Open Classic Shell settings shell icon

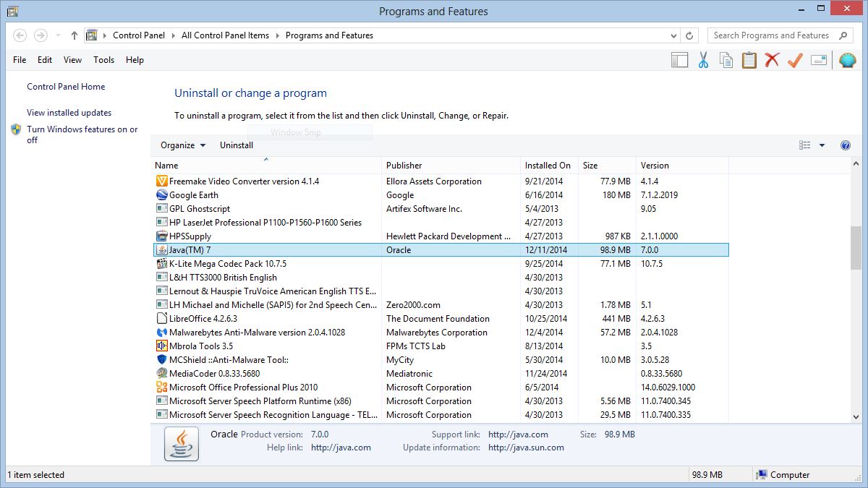(847, 60)
